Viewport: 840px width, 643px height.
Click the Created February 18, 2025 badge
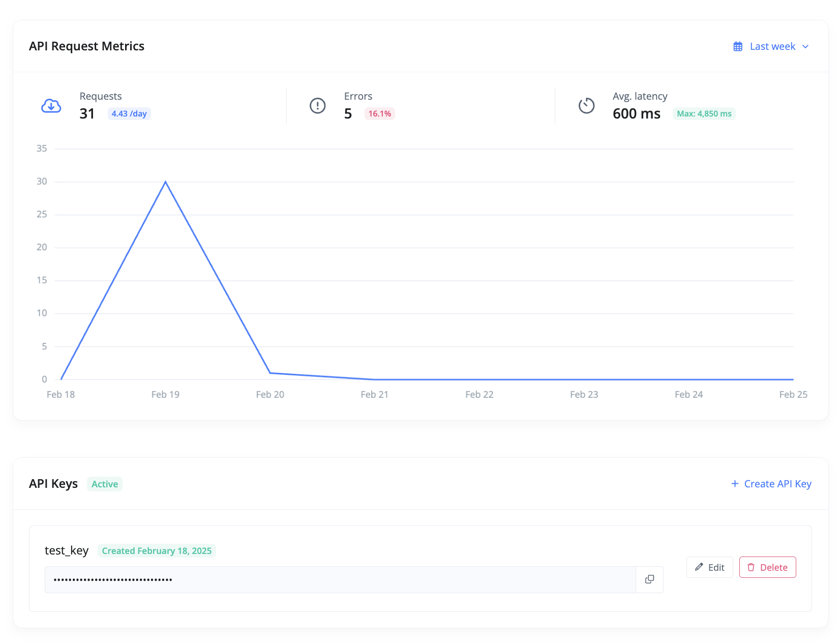tap(157, 551)
